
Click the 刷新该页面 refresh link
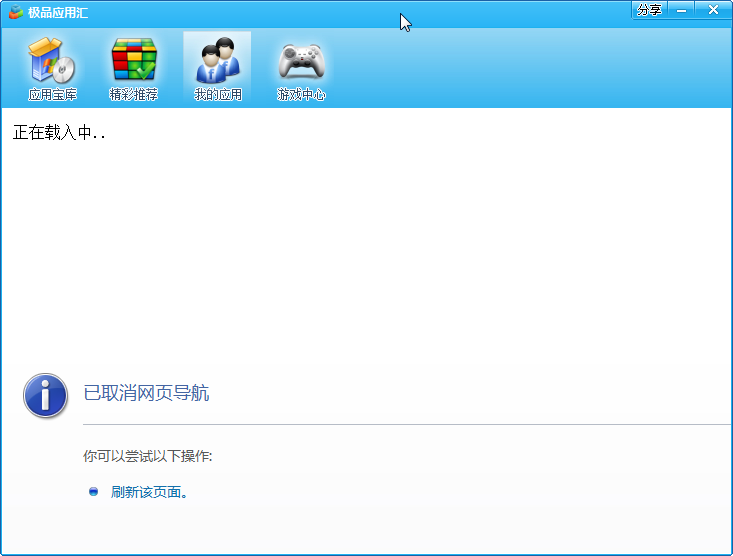pyautogui.click(x=149, y=492)
